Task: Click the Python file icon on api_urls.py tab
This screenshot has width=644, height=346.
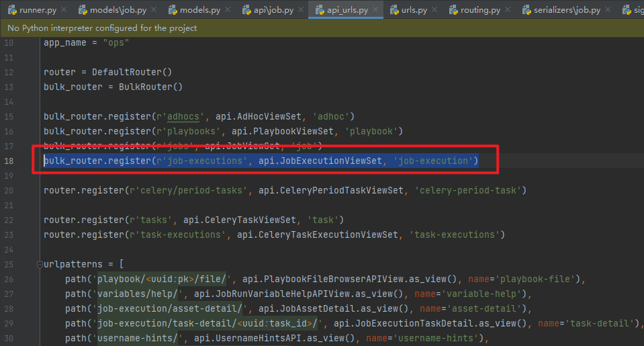Action: (318, 10)
